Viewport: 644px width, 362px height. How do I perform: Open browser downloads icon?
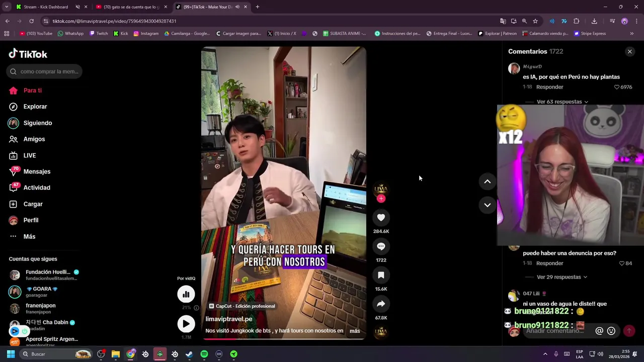tap(594, 21)
